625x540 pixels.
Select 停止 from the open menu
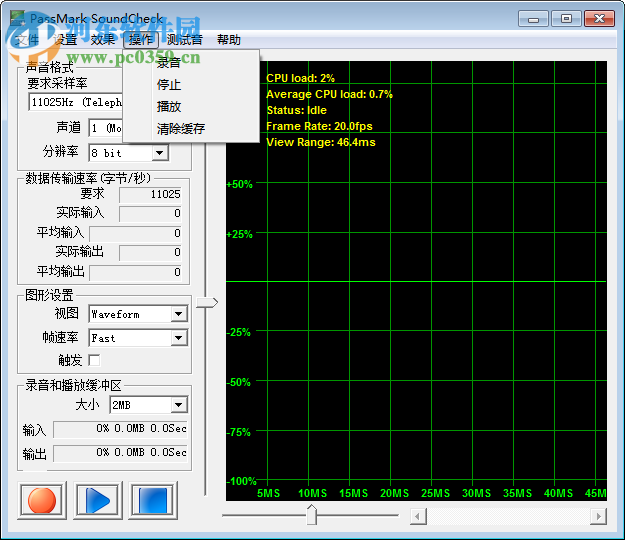point(169,85)
